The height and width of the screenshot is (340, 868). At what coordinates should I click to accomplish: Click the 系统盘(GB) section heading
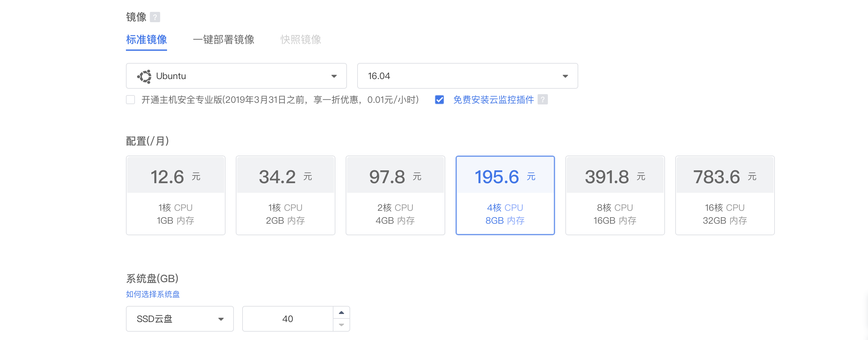tap(152, 278)
